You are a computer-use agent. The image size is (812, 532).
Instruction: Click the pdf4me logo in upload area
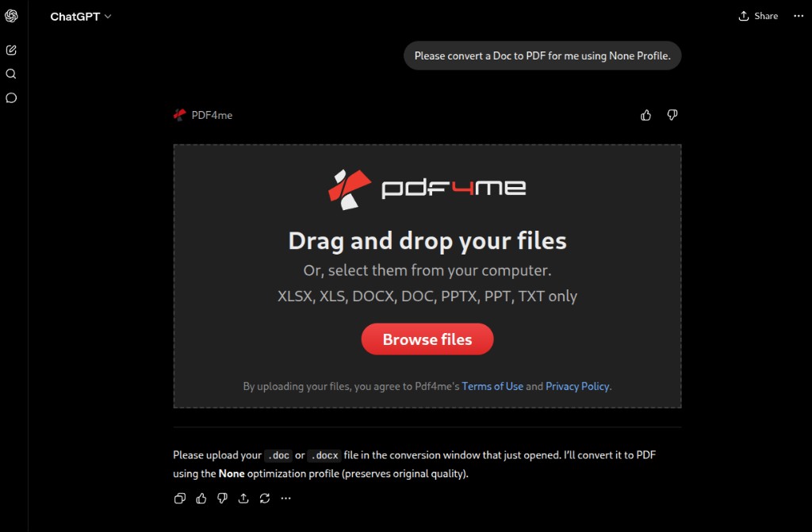tap(427, 189)
